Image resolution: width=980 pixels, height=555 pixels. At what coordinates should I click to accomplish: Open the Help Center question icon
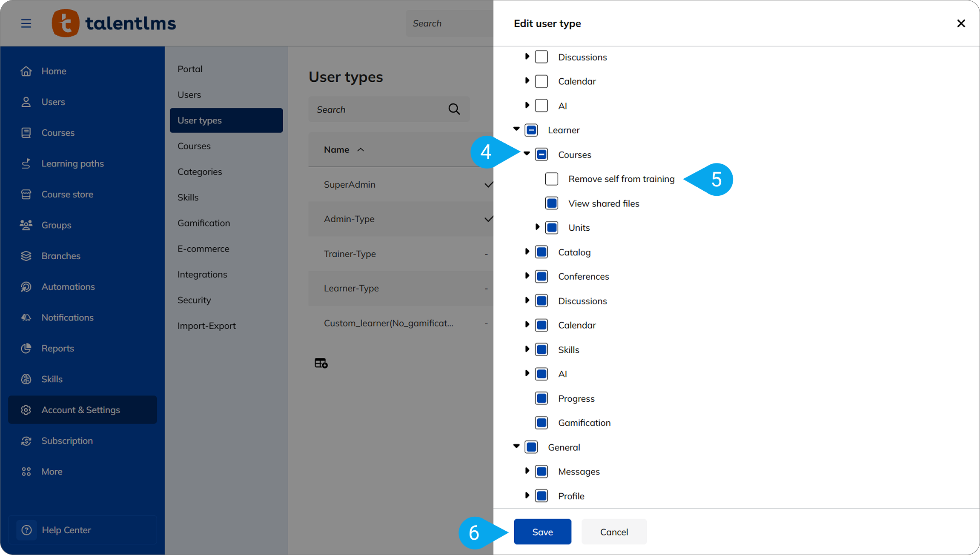(26, 530)
